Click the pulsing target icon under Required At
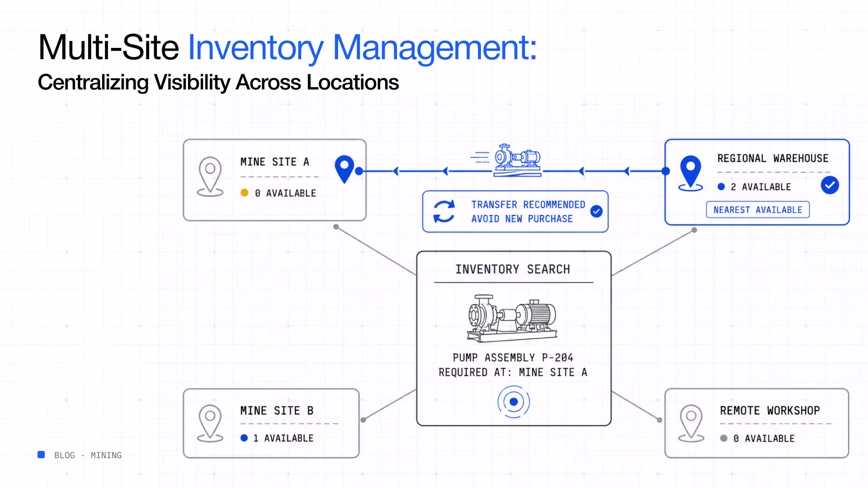 tap(514, 402)
